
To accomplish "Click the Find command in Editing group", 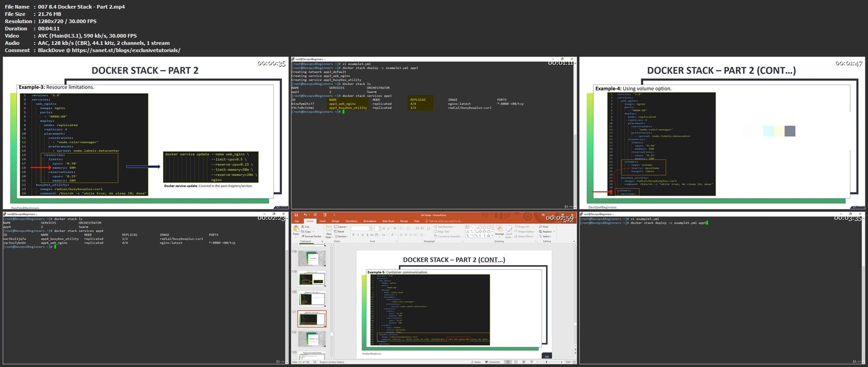I will pyautogui.click(x=544, y=227).
